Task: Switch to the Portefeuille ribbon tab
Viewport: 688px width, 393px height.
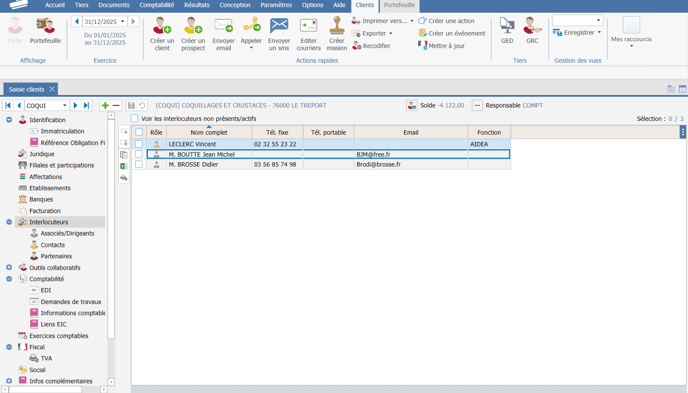Action: (x=399, y=5)
